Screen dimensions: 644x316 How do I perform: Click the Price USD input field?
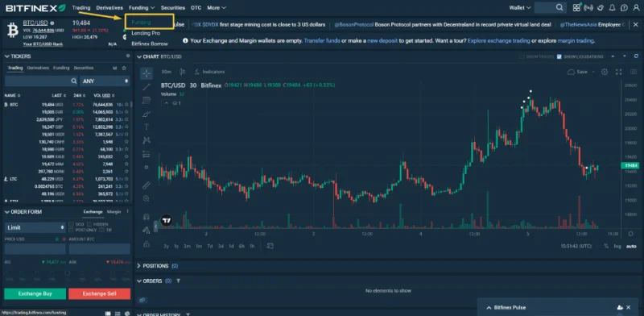[35, 248]
